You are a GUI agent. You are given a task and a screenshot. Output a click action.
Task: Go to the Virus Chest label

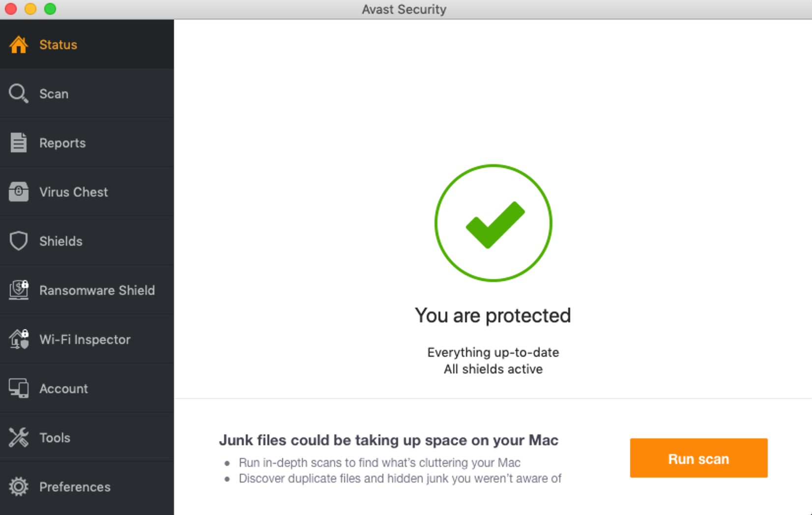(74, 192)
